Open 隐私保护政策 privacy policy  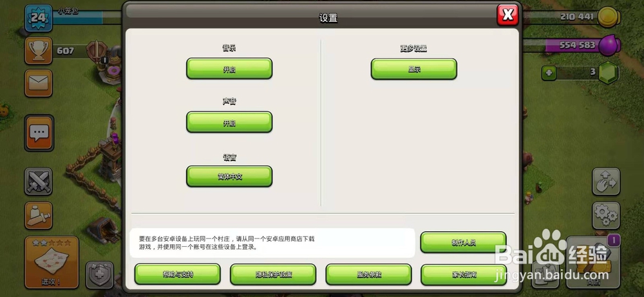[x=273, y=274]
